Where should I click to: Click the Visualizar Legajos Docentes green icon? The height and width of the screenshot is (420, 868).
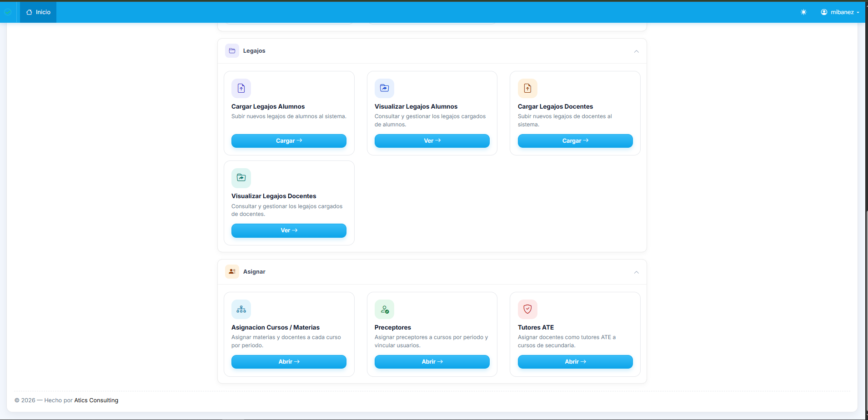241,178
